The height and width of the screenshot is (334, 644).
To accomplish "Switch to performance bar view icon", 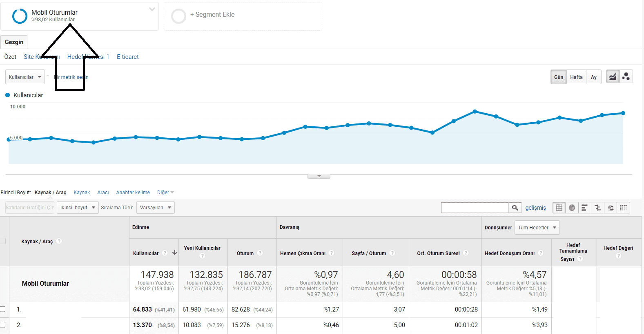I will (x=584, y=208).
